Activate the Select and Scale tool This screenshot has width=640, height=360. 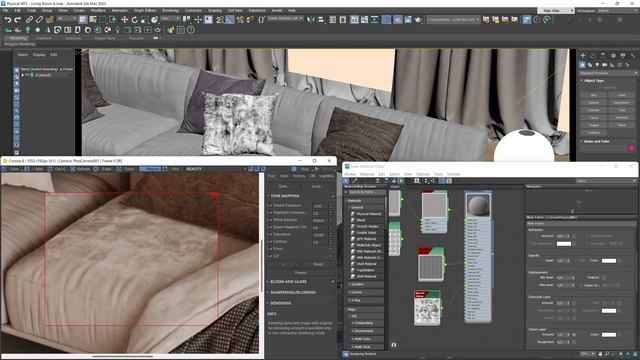click(x=144, y=20)
